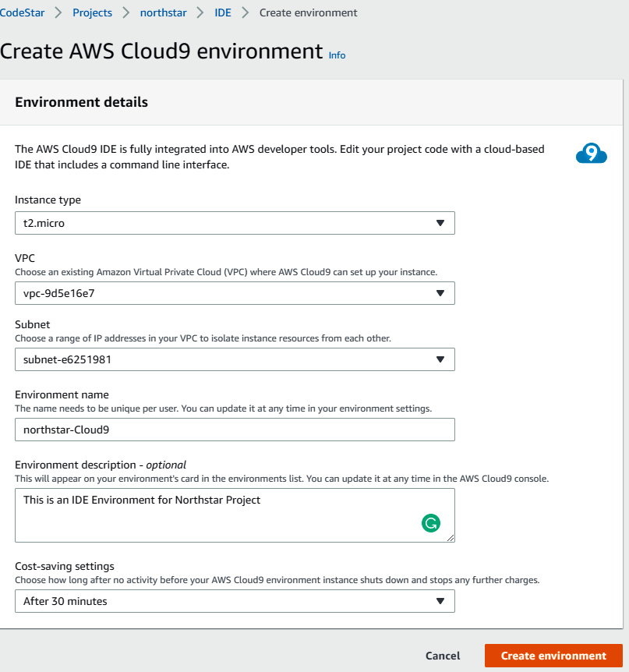629x672 pixels.
Task: Open the Cost-saving settings dropdown
Action: [235, 601]
